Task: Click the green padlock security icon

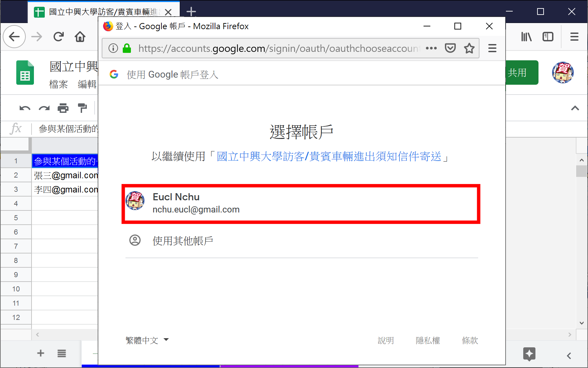Action: tap(127, 48)
